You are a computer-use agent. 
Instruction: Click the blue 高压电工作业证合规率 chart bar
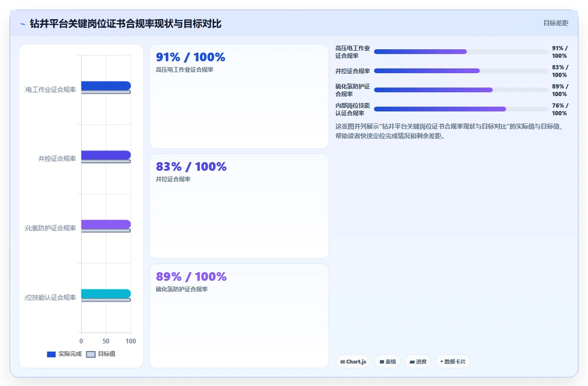coord(106,86)
